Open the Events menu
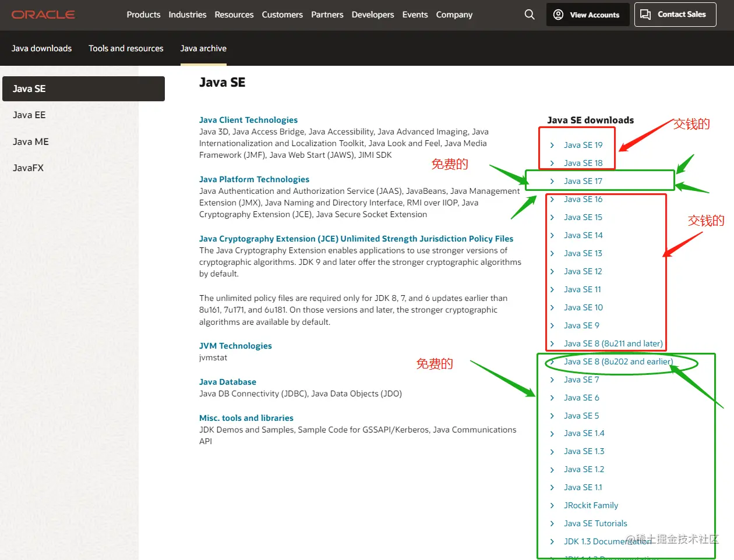Viewport: 734px width, 560px height. point(415,15)
